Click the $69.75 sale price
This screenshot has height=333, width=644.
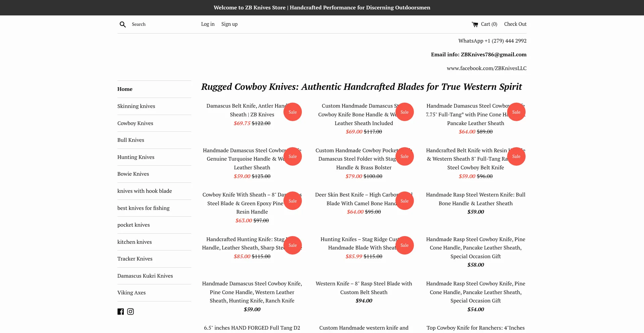(x=242, y=123)
